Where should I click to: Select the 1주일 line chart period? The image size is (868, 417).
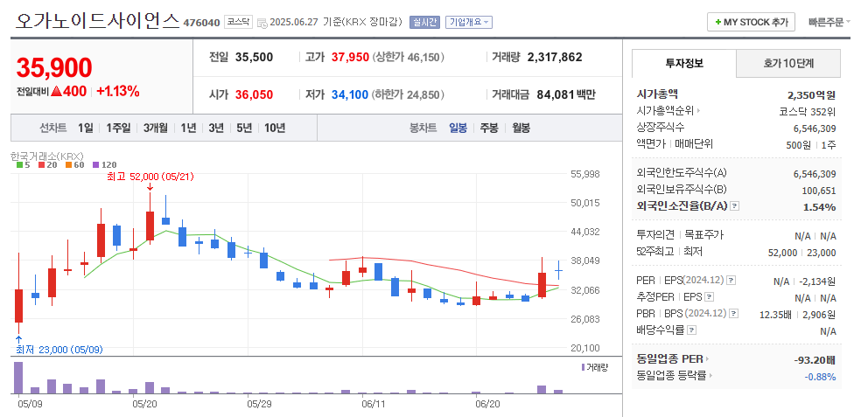pyautogui.click(x=118, y=129)
